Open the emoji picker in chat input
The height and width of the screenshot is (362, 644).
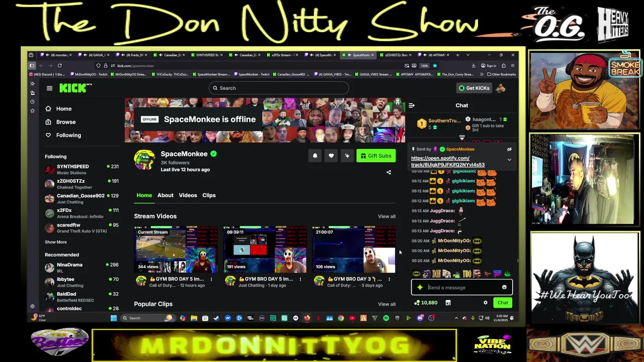504,288
